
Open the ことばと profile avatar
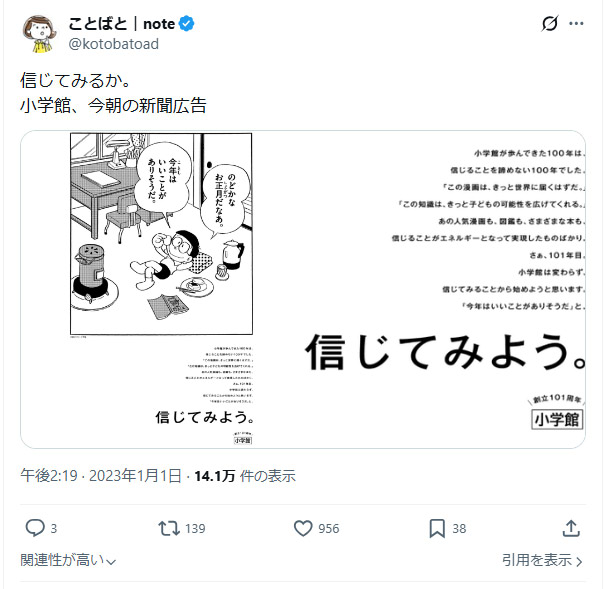tap(39, 34)
